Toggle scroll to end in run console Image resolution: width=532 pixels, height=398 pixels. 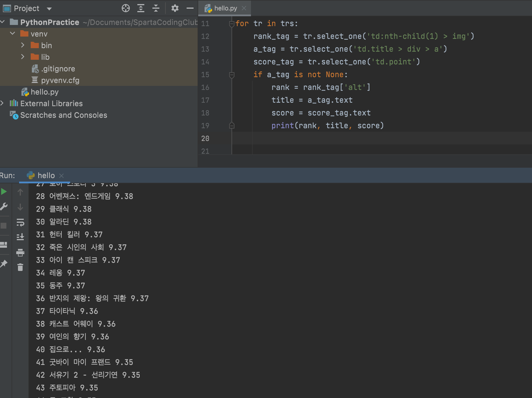(20, 237)
